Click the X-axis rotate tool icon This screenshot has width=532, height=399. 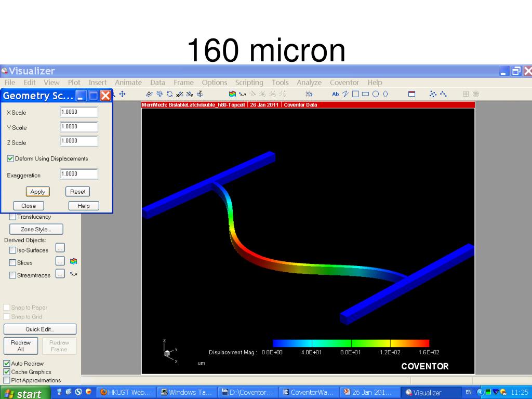[x=180, y=94]
